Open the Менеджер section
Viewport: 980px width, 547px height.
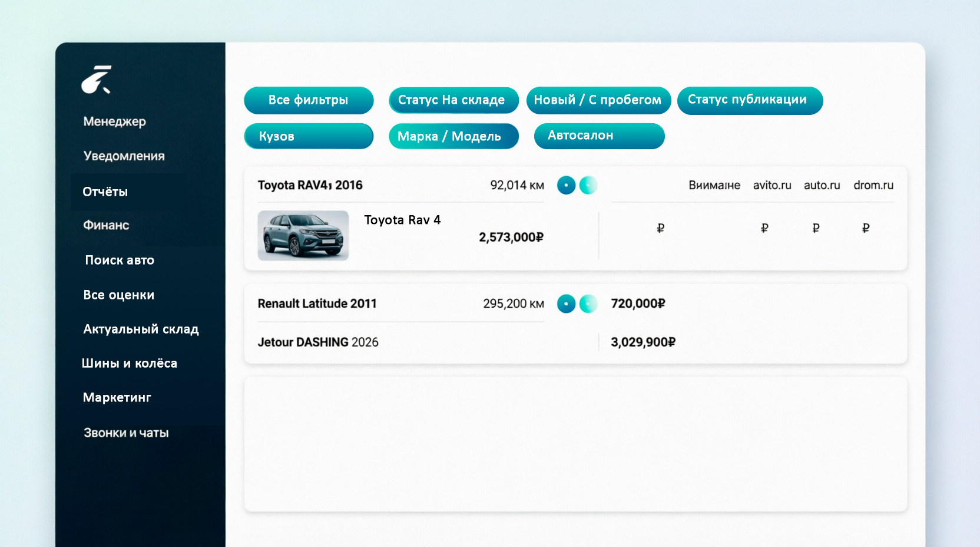[x=115, y=121]
